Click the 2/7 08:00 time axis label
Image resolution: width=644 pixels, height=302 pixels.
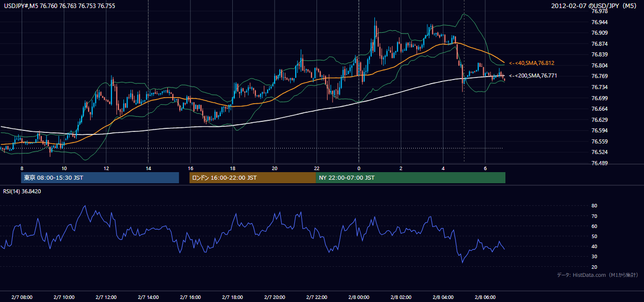[x=22, y=297]
